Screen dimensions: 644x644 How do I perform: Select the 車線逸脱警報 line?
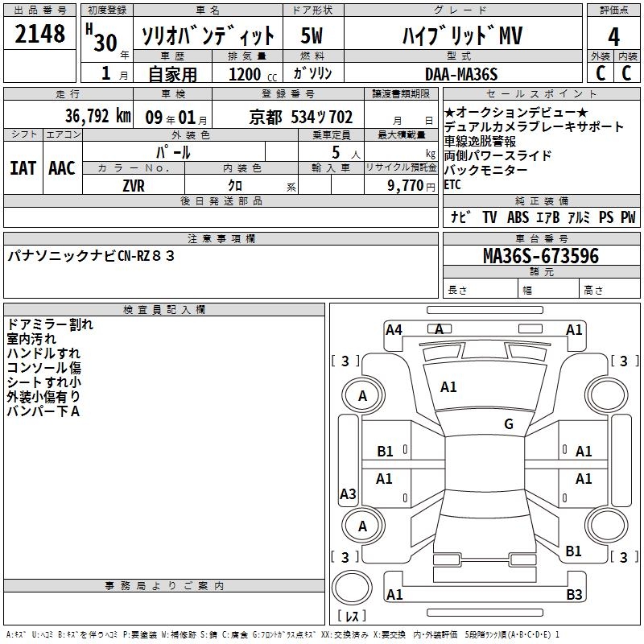pyautogui.click(x=480, y=142)
